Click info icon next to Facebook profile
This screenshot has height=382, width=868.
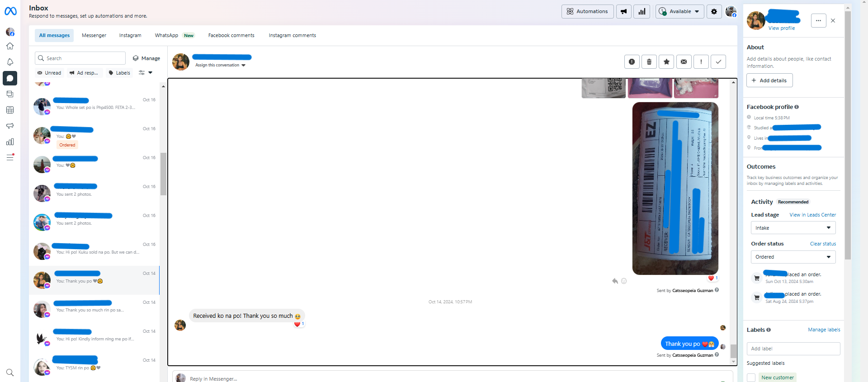[797, 107]
